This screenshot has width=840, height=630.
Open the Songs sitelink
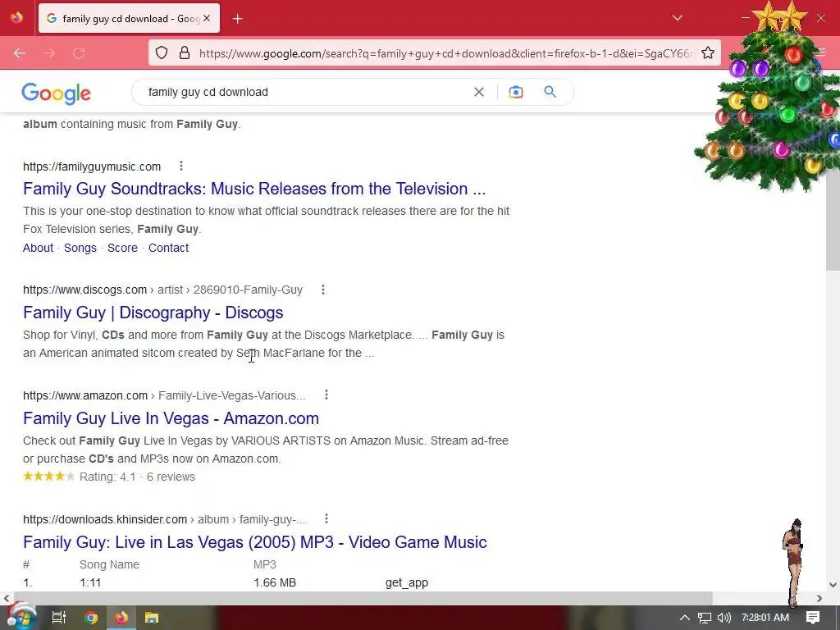click(80, 248)
